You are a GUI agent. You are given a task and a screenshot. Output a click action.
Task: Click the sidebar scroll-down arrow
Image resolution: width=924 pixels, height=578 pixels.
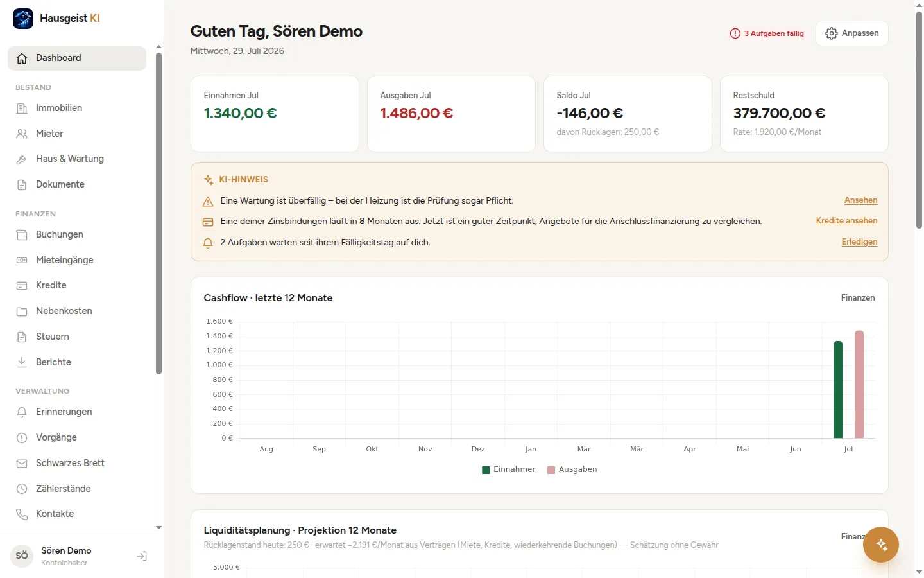coord(158,528)
